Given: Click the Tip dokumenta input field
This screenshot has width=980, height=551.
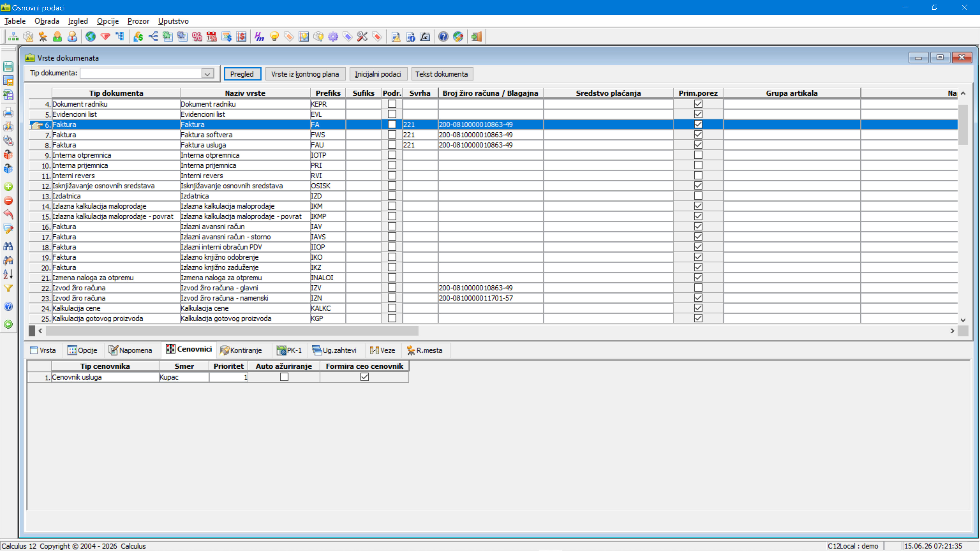Looking at the screenshot, I should [141, 74].
